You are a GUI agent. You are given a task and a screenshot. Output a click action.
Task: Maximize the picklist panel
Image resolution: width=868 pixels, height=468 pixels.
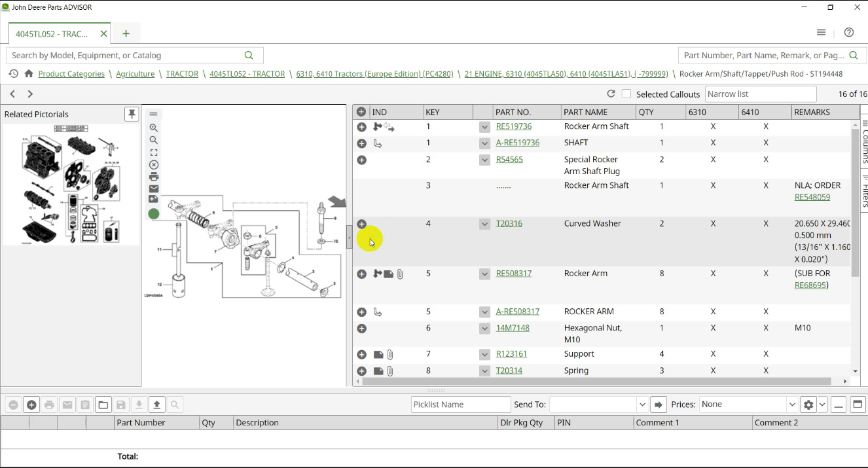tap(858, 405)
